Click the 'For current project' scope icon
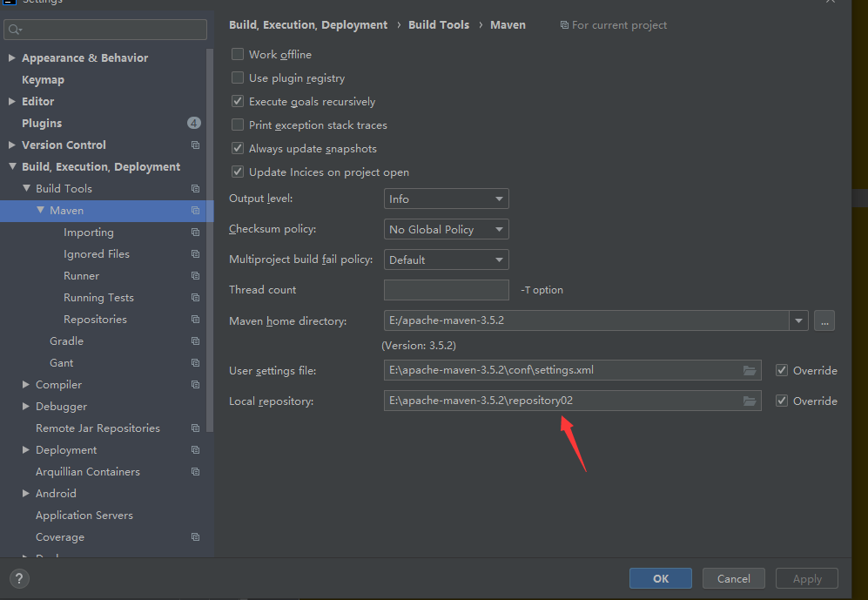The width and height of the screenshot is (868, 600). (566, 24)
